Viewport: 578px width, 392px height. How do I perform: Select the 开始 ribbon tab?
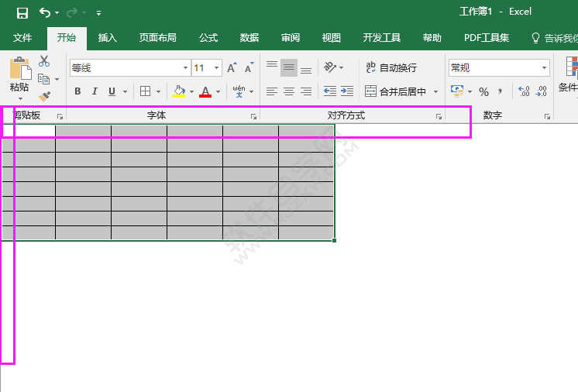pos(67,38)
